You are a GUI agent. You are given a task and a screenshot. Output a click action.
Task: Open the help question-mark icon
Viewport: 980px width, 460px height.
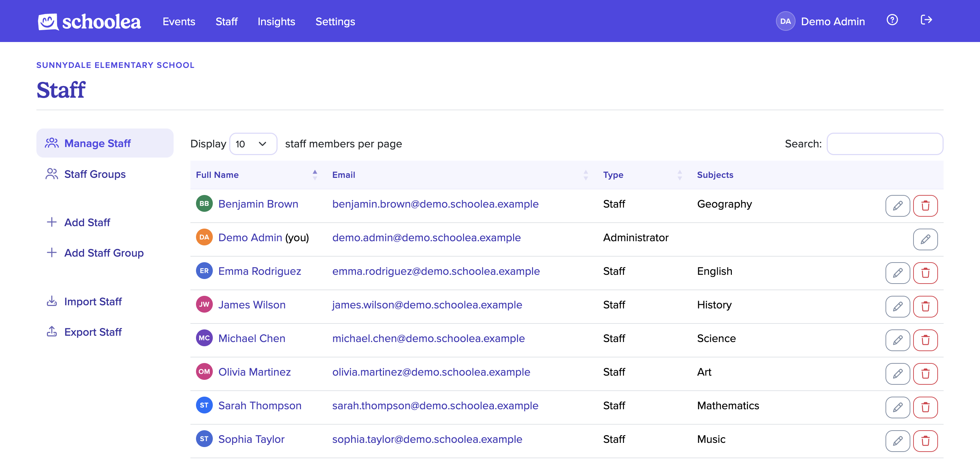[x=892, y=20]
